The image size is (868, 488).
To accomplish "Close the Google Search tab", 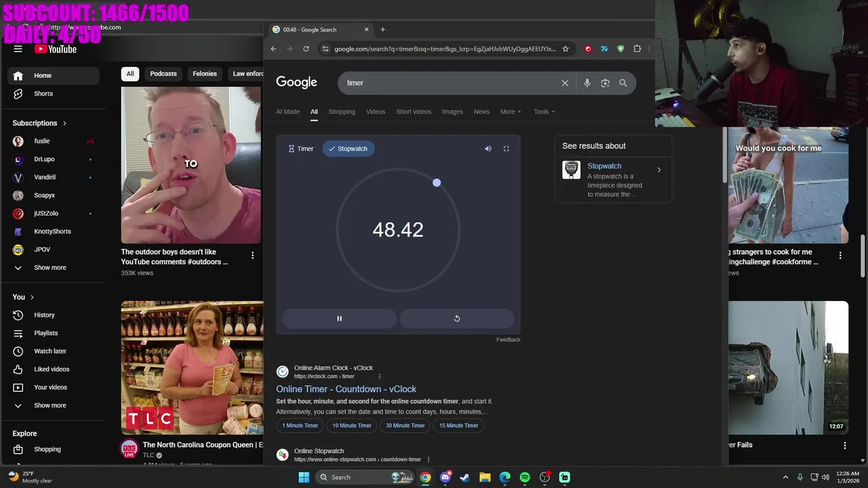I will pos(366,29).
